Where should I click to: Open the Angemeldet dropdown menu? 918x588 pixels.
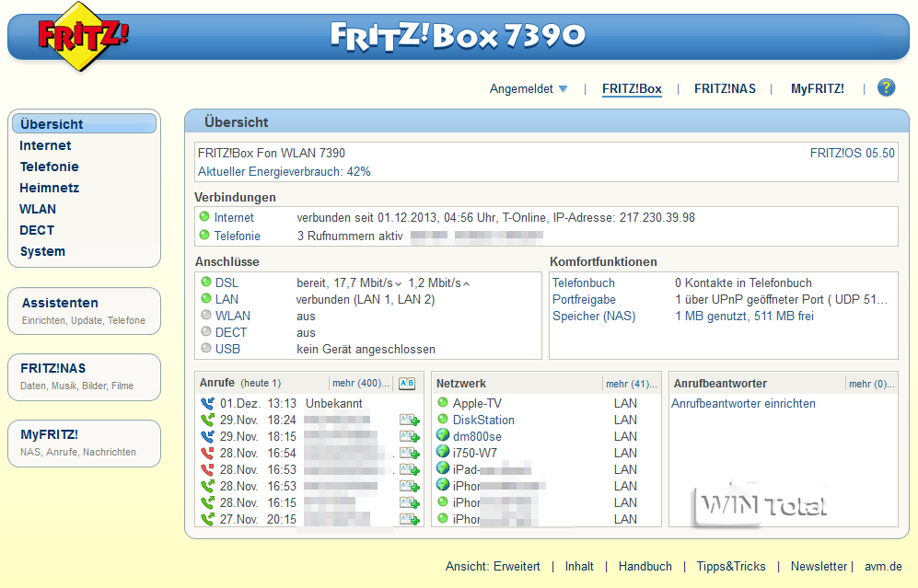(x=529, y=89)
